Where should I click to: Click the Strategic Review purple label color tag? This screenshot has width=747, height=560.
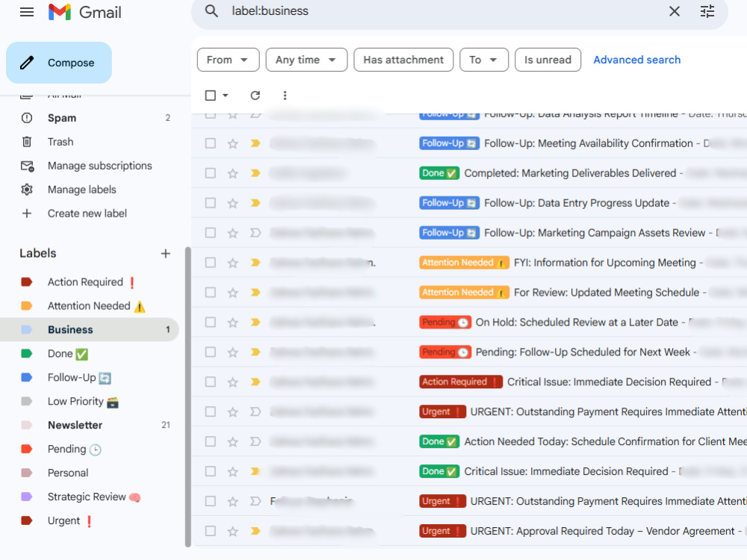27,497
